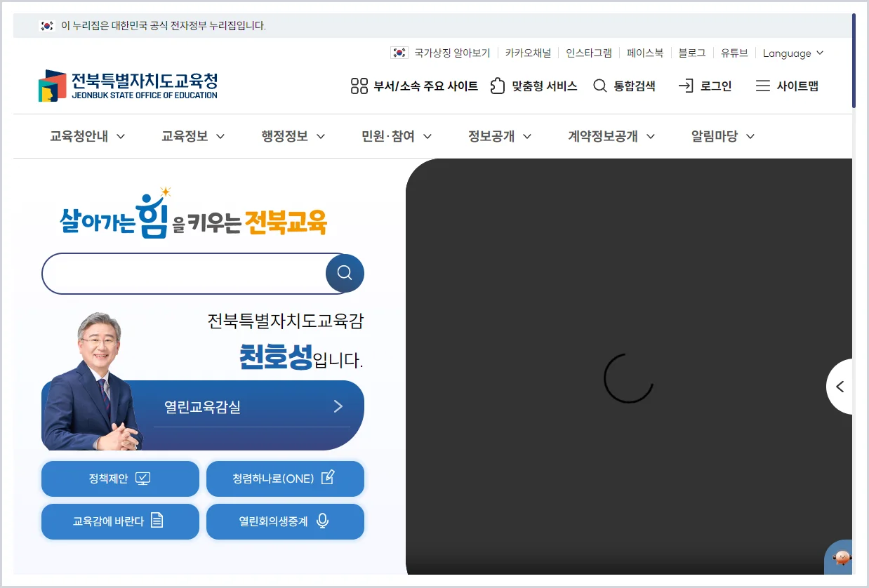Click the main search input field
869x588 pixels.
(184, 273)
